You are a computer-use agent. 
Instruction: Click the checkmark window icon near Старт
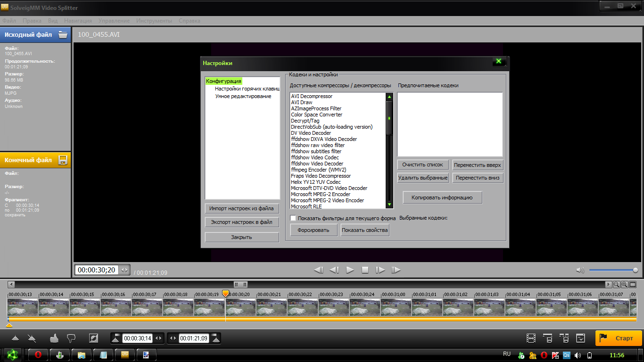click(581, 338)
